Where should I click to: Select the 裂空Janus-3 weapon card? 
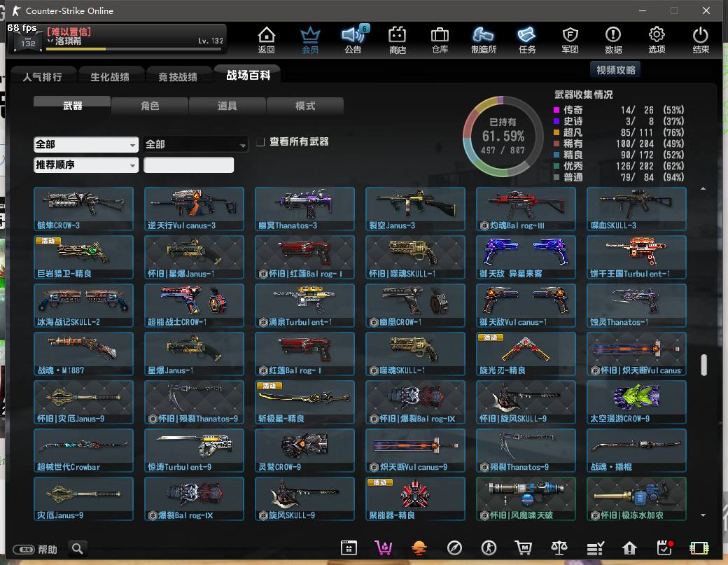tap(415, 209)
